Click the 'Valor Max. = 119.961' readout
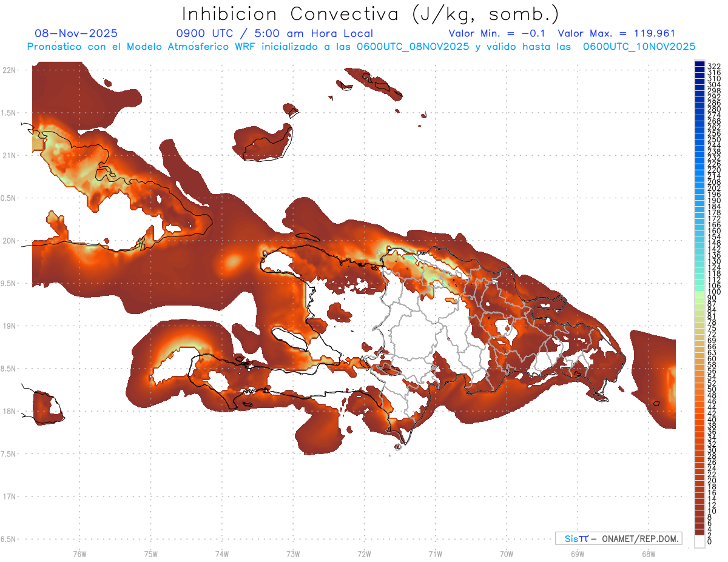Viewport: 728px width, 562px height. pos(616,33)
